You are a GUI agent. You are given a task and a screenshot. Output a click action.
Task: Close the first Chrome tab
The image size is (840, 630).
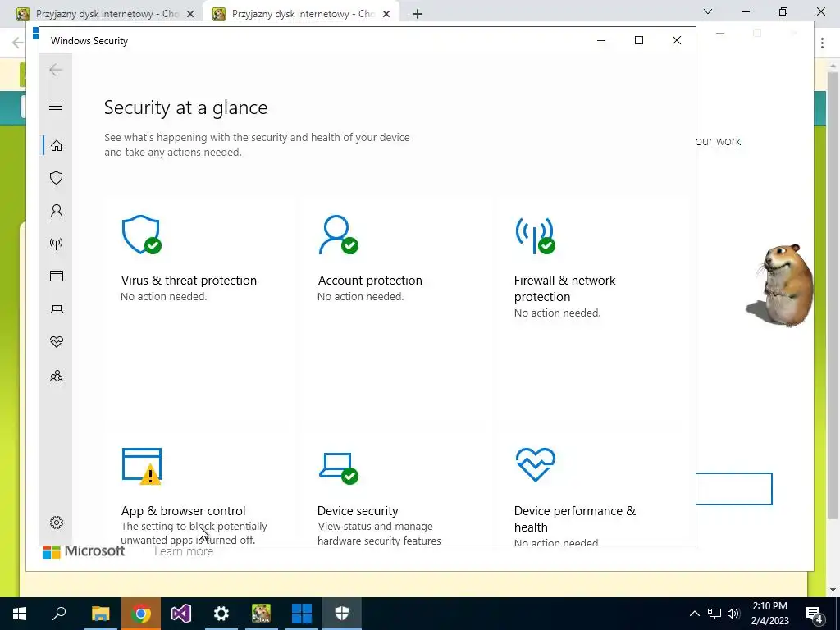pos(190,14)
